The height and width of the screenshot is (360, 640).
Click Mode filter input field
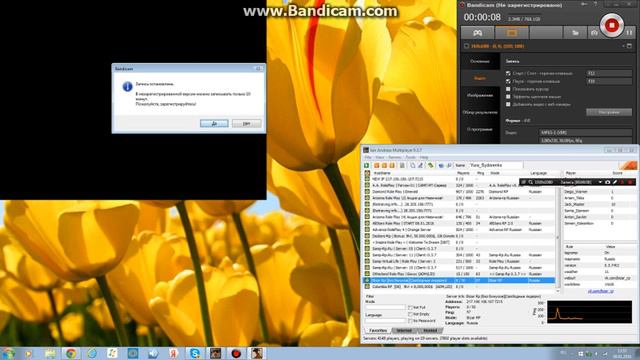(385, 307)
